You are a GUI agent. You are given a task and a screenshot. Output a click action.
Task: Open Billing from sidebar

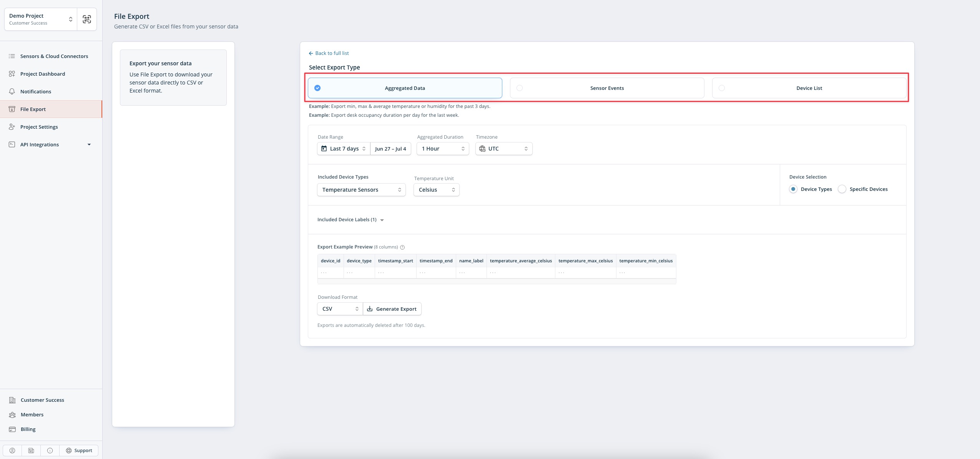[x=28, y=429]
